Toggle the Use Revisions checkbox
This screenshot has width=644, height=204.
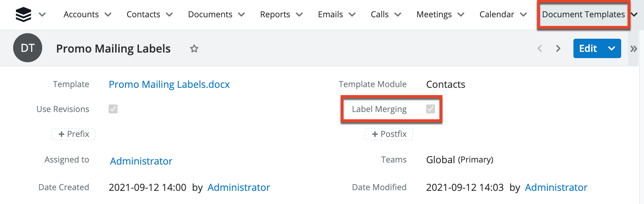point(113,109)
